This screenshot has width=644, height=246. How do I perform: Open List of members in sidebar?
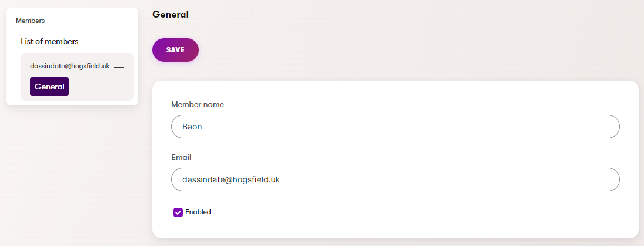(49, 41)
